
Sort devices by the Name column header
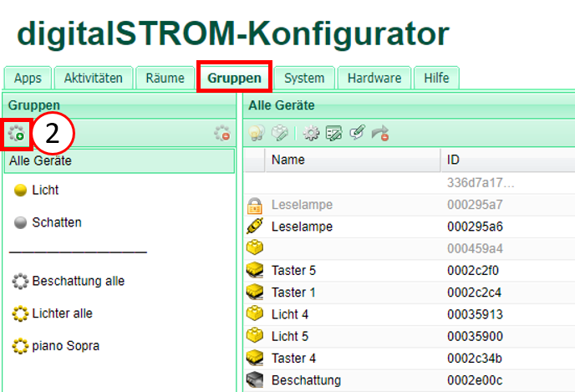point(353,160)
